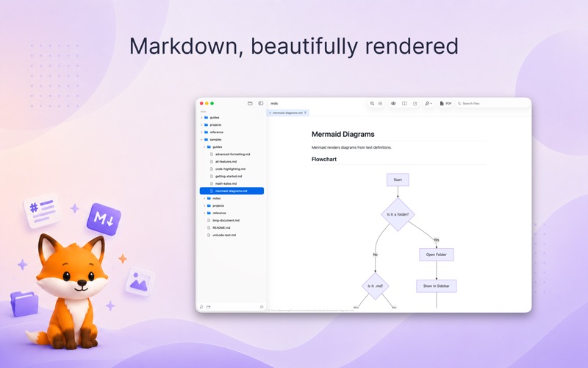Click the magnifier find icon in toolbar

click(372, 103)
